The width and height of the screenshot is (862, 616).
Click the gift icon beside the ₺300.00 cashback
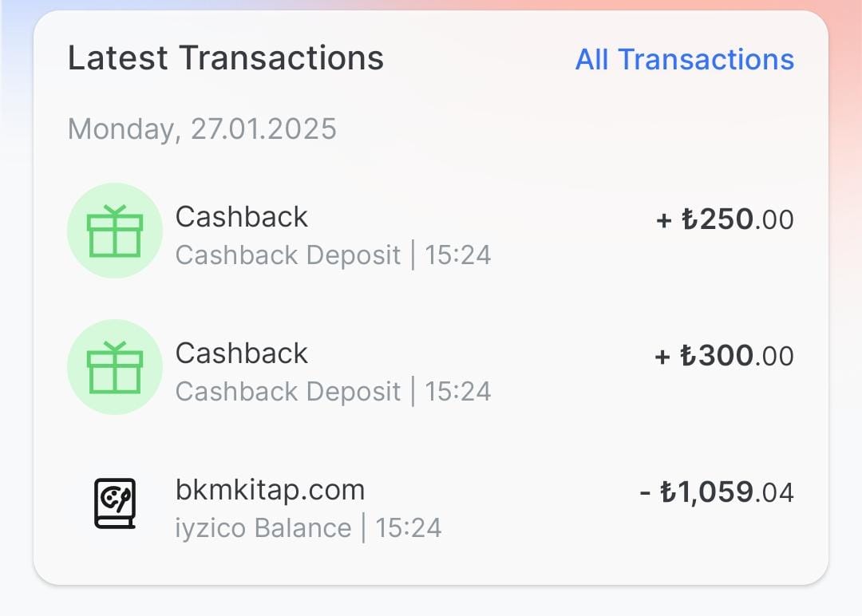(x=114, y=367)
